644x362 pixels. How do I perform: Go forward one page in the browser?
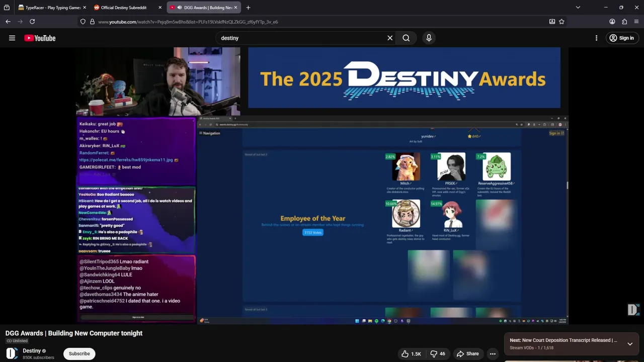[x=20, y=22]
